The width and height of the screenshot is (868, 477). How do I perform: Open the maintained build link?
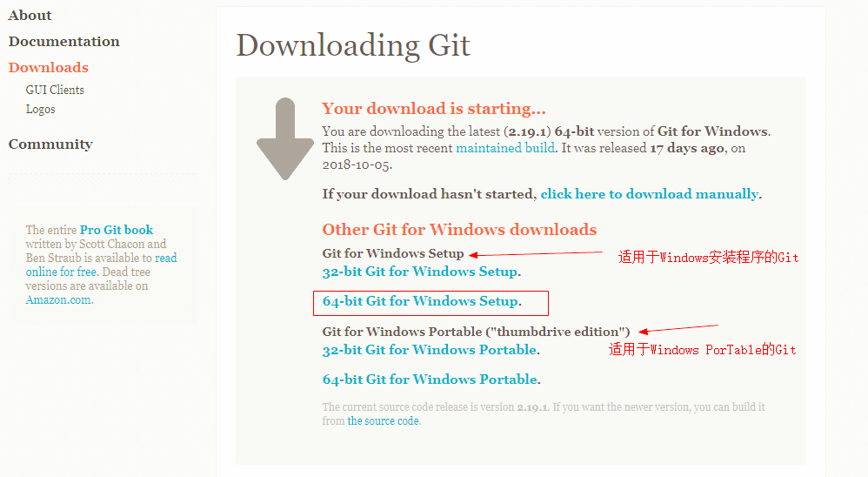pyautogui.click(x=504, y=148)
